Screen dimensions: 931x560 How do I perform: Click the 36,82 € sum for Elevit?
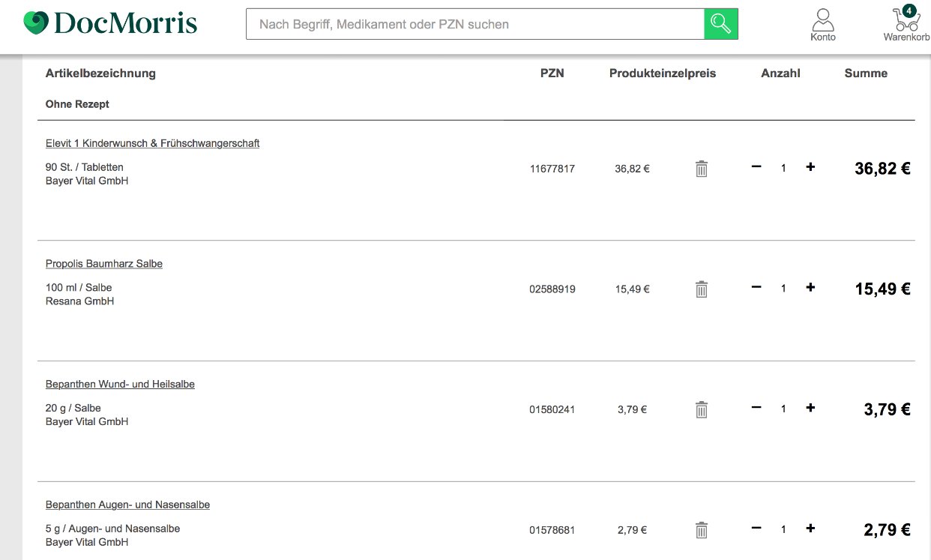pyautogui.click(x=883, y=169)
